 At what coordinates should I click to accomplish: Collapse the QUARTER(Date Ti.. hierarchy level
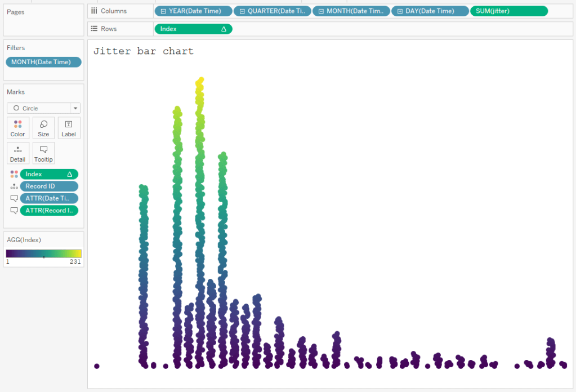[241, 10]
